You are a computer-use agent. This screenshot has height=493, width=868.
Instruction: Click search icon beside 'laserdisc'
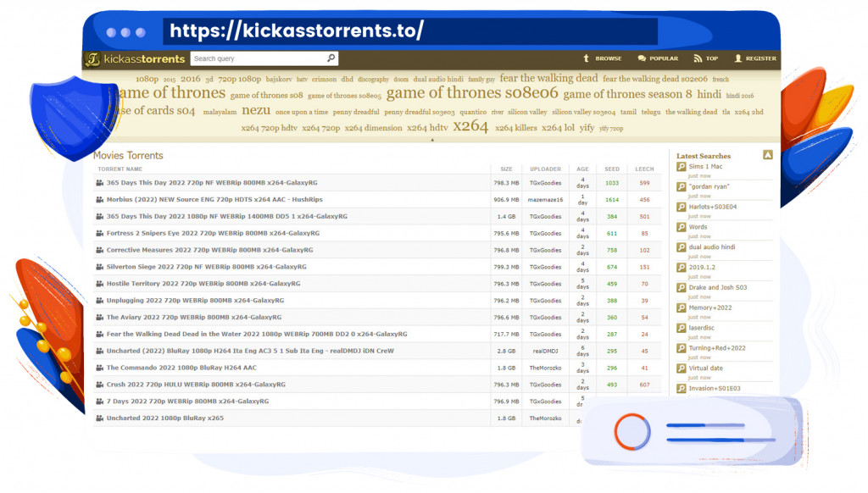682,328
